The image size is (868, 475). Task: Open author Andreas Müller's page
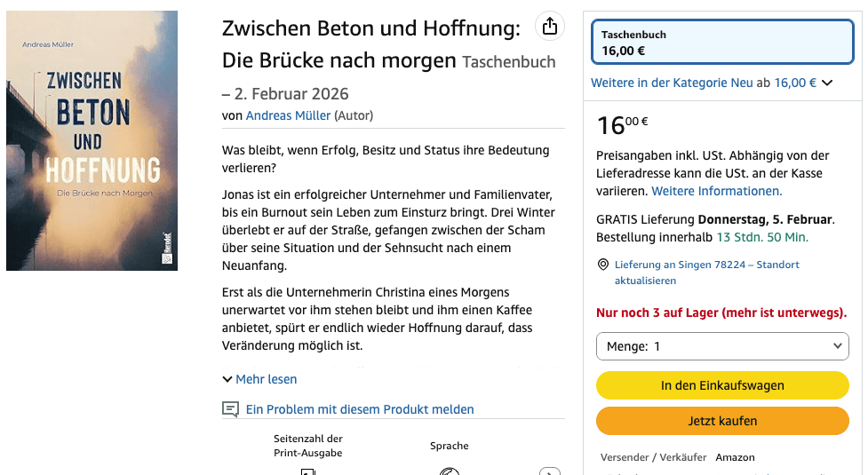coord(288,115)
